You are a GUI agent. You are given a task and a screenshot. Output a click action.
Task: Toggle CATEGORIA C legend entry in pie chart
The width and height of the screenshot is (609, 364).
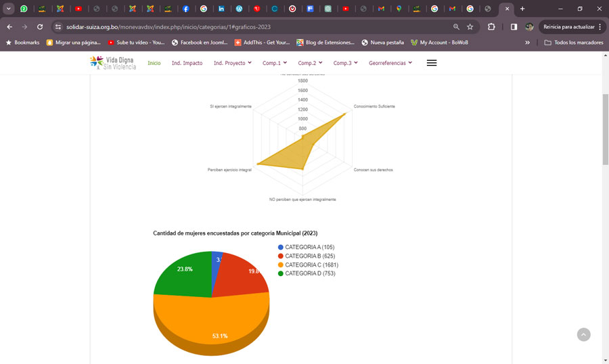click(311, 265)
